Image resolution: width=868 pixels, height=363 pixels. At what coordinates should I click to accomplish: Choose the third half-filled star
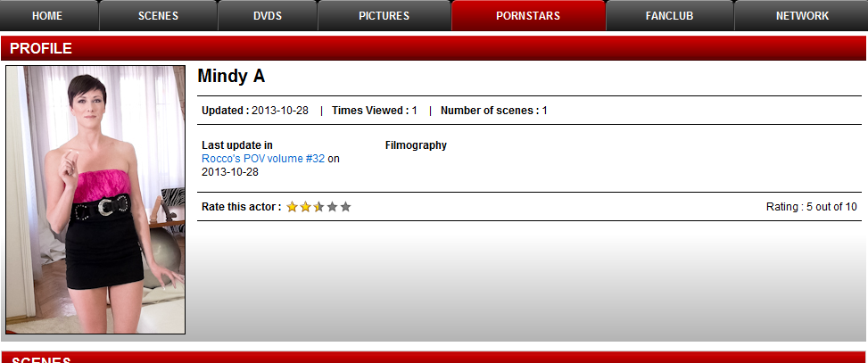[x=318, y=207]
